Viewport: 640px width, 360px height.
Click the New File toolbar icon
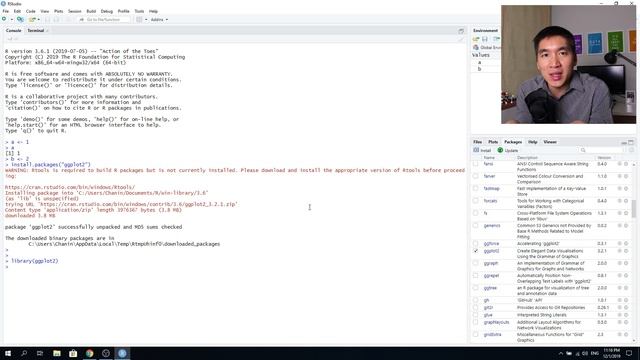tap(4, 19)
